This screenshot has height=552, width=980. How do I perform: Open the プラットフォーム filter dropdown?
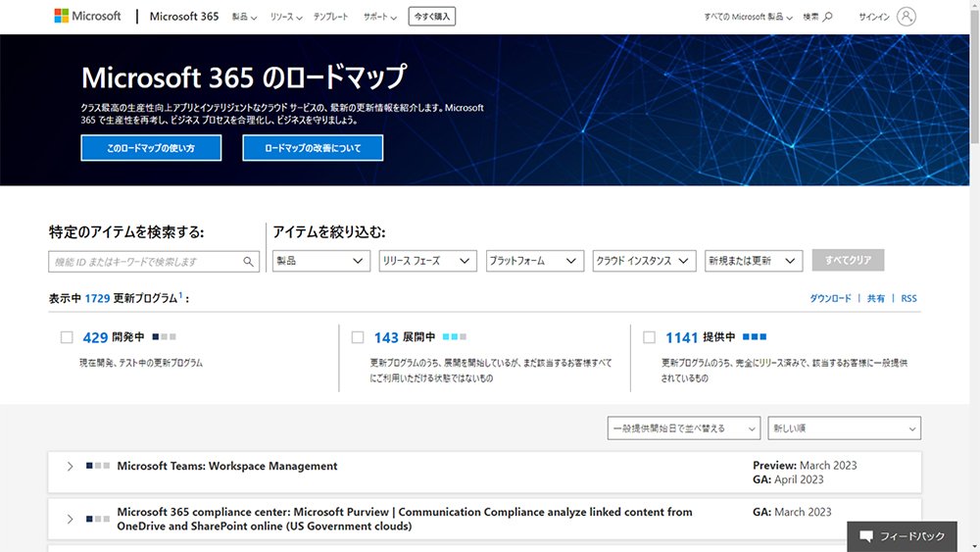(x=534, y=261)
